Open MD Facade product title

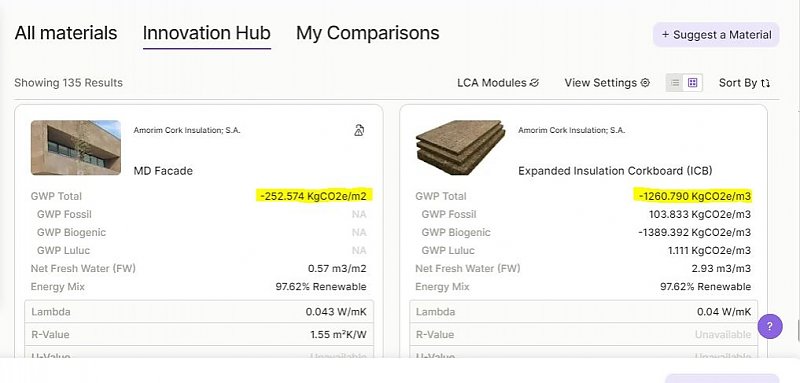tap(163, 171)
